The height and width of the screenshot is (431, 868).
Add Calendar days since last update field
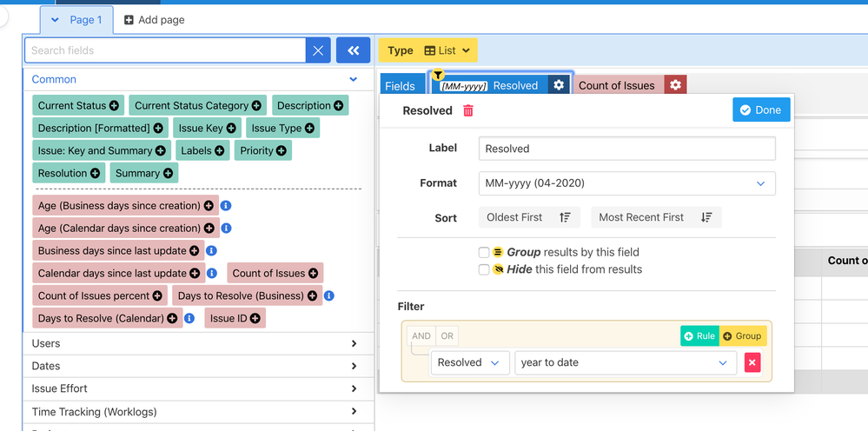coord(195,274)
